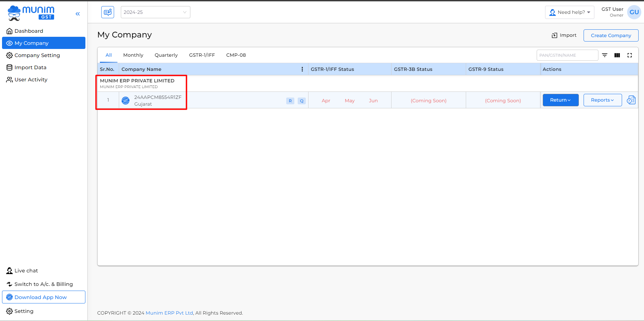Switch to the GSTR-1/IFF tab
Screen dimensions: 644x321
pyautogui.click(x=202, y=55)
